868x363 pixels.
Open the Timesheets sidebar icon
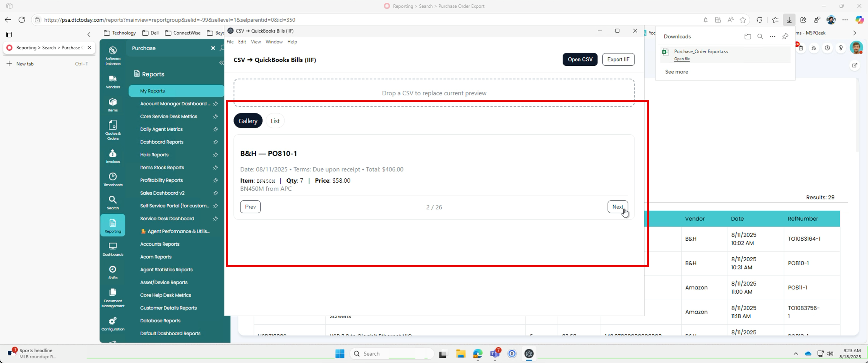[x=113, y=180]
